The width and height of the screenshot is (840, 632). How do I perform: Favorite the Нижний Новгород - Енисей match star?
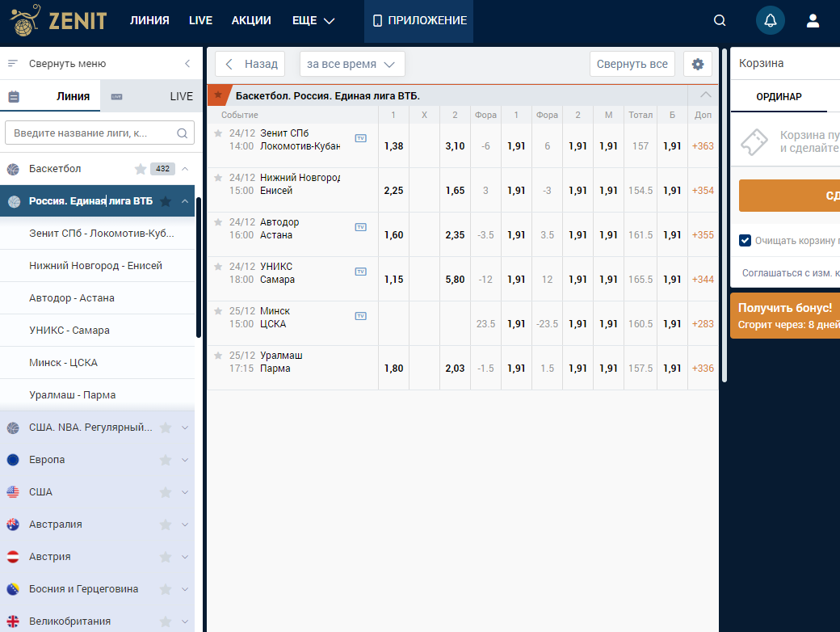click(218, 178)
